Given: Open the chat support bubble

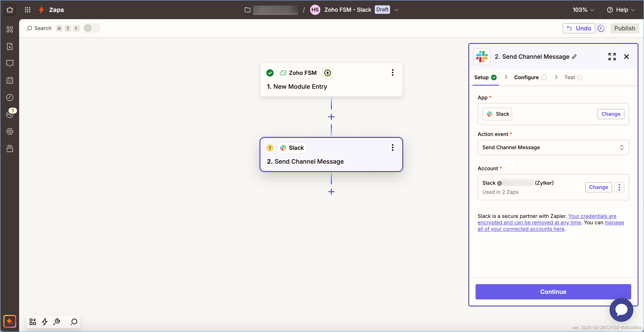Looking at the screenshot, I should 621,309.
